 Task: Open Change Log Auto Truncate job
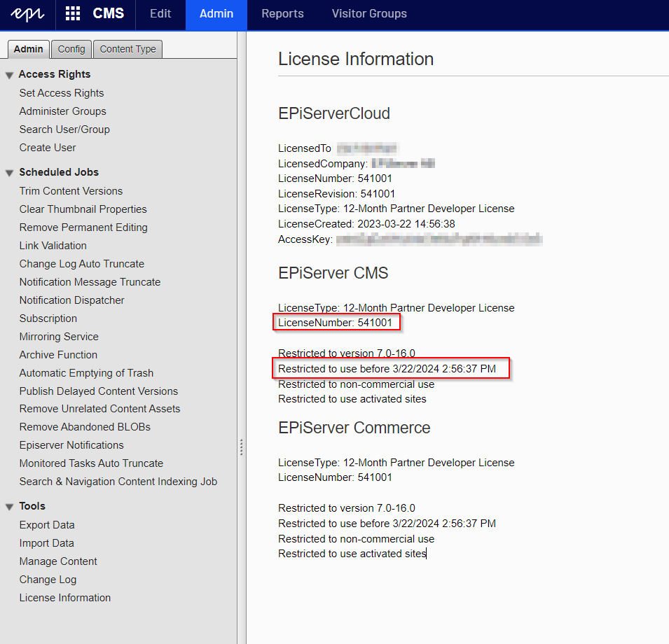click(x=81, y=264)
